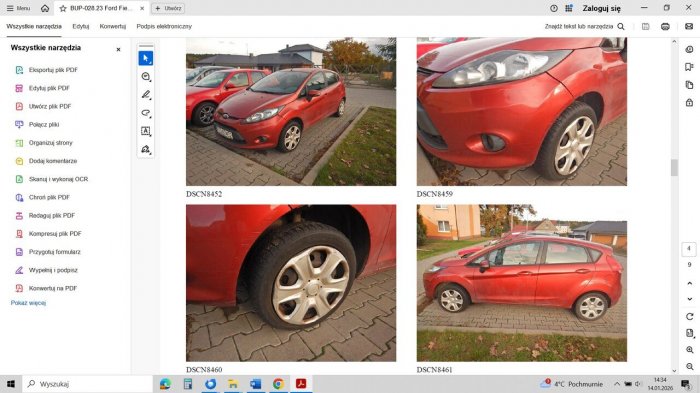Click the scrollbar down arrow
Viewport: 700px width, 393px height.
coord(674,370)
